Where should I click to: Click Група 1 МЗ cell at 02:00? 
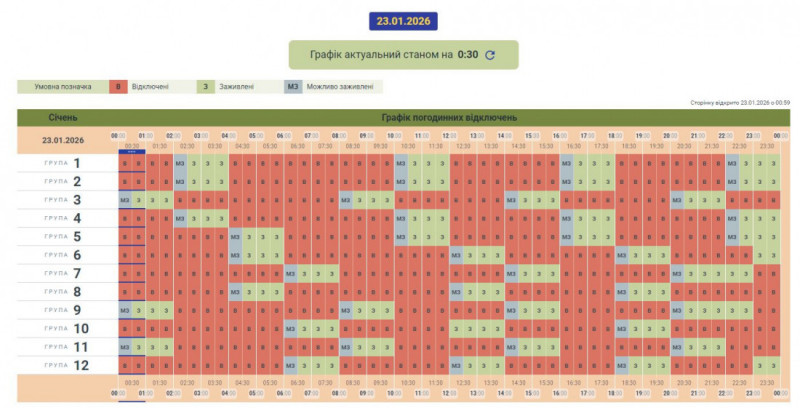click(x=180, y=163)
